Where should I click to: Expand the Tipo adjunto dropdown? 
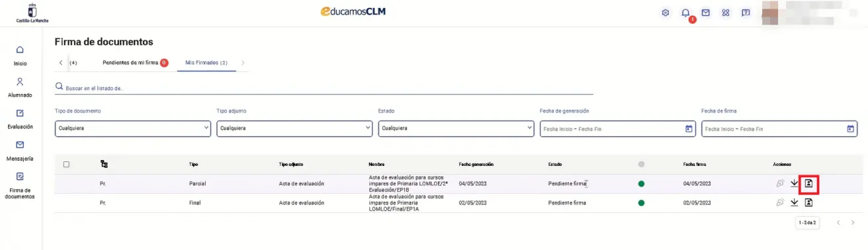[x=294, y=128]
